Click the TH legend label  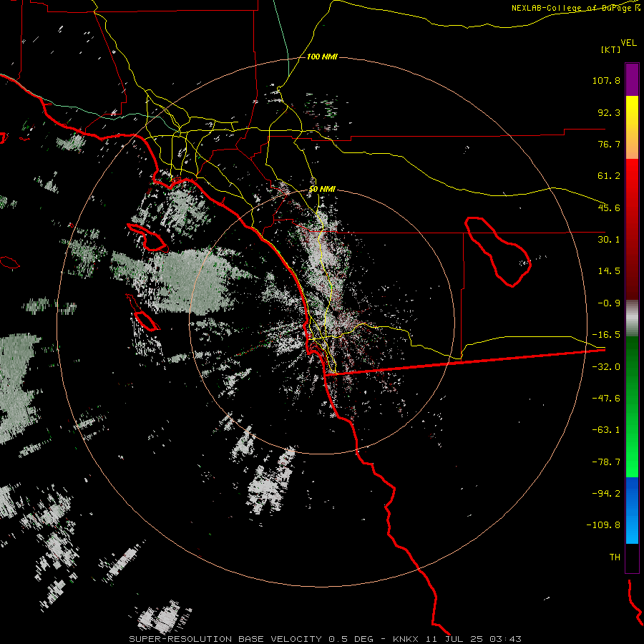click(615, 557)
